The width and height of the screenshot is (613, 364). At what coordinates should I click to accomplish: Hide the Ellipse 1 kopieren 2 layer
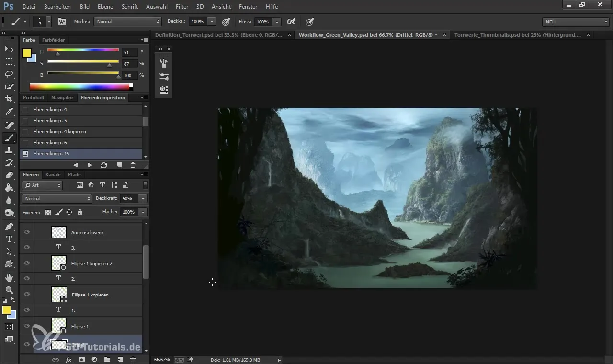[x=27, y=263]
